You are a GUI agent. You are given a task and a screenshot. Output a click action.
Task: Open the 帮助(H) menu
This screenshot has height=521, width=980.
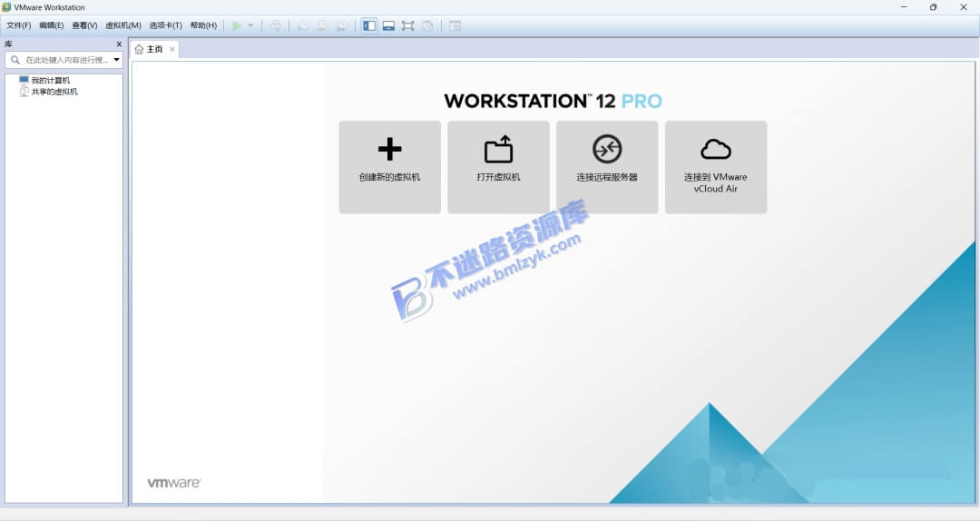[x=203, y=25]
